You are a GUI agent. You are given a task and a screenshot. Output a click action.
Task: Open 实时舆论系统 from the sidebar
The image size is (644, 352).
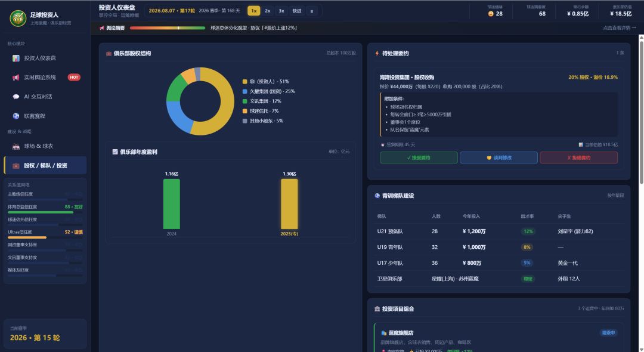45,78
